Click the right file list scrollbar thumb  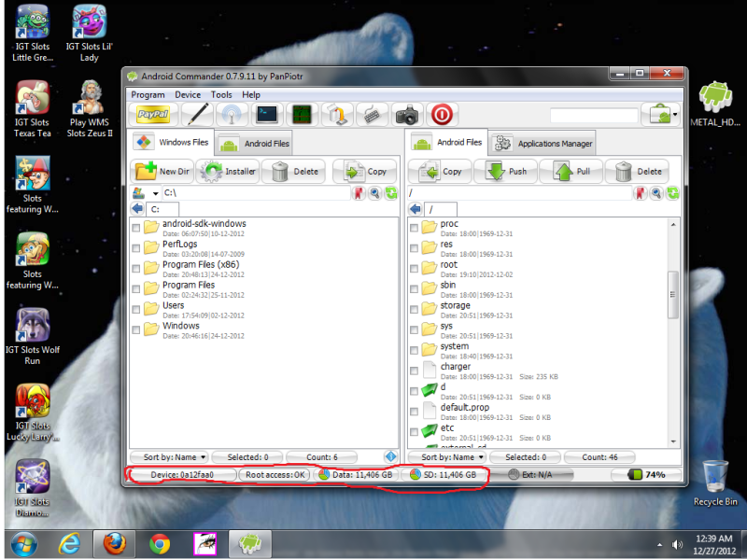point(673,295)
